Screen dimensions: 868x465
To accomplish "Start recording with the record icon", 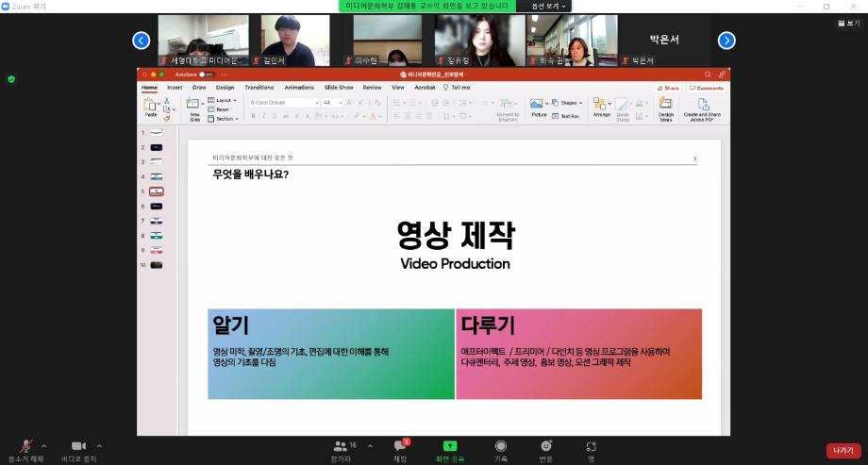I will [x=501, y=446].
